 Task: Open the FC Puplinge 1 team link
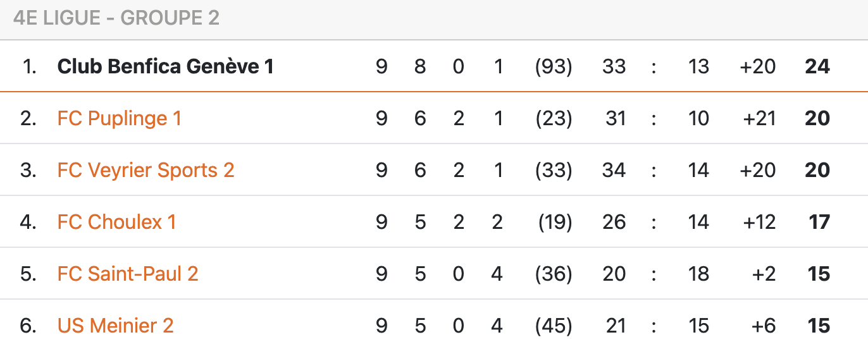[119, 118]
